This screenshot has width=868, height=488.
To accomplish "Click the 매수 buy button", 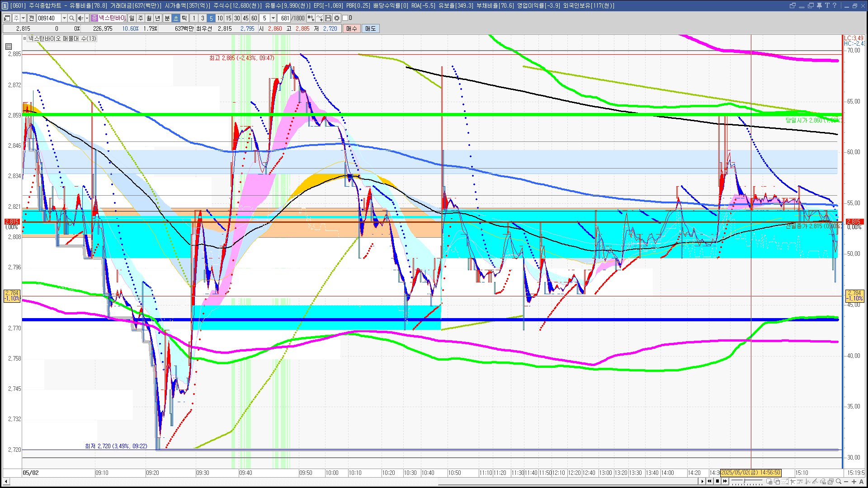I will tap(352, 28).
